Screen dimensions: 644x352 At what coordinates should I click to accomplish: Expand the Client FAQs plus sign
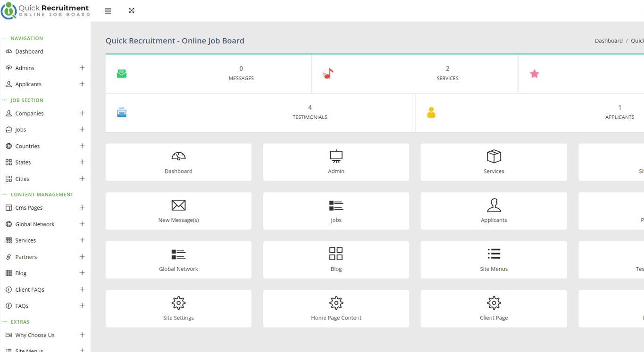pos(82,289)
